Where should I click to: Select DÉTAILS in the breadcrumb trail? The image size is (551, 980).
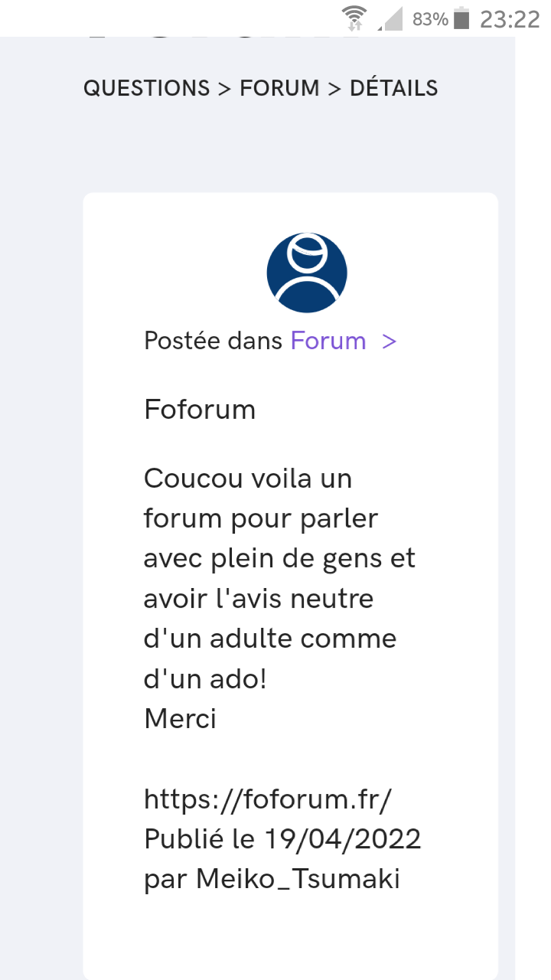pos(393,88)
